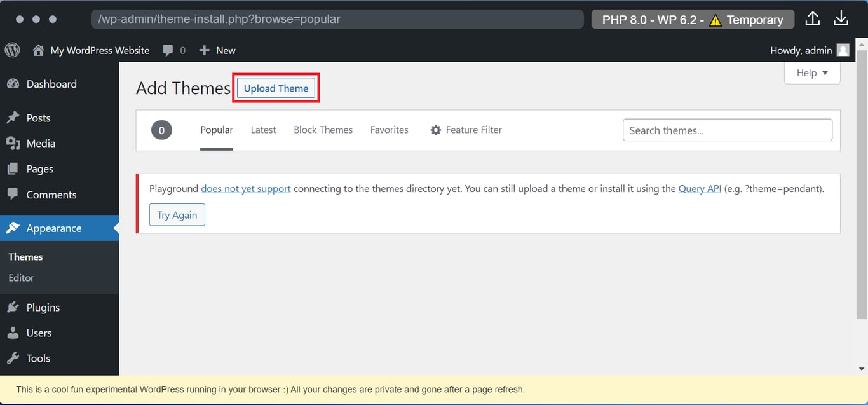
Task: Click the Upload Theme button
Action: [276, 88]
